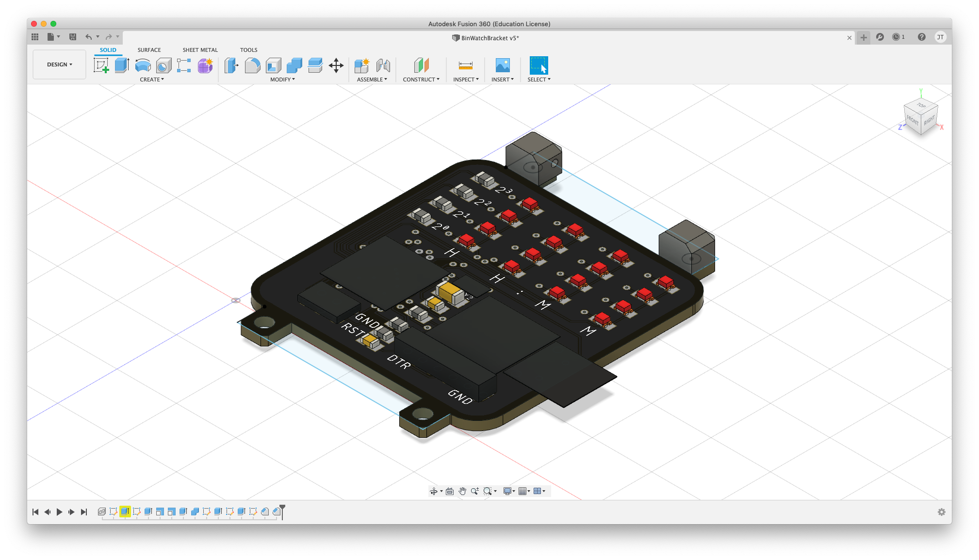979x560 pixels.
Task: Expand the SELECT menu
Action: pos(539,80)
